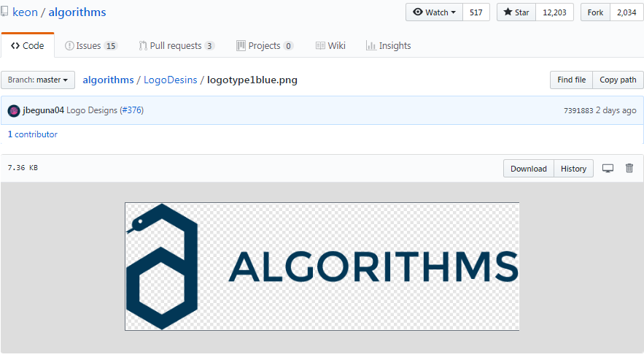Click the ALGORITHMS logo image preview
644x360 pixels.
tap(322, 267)
